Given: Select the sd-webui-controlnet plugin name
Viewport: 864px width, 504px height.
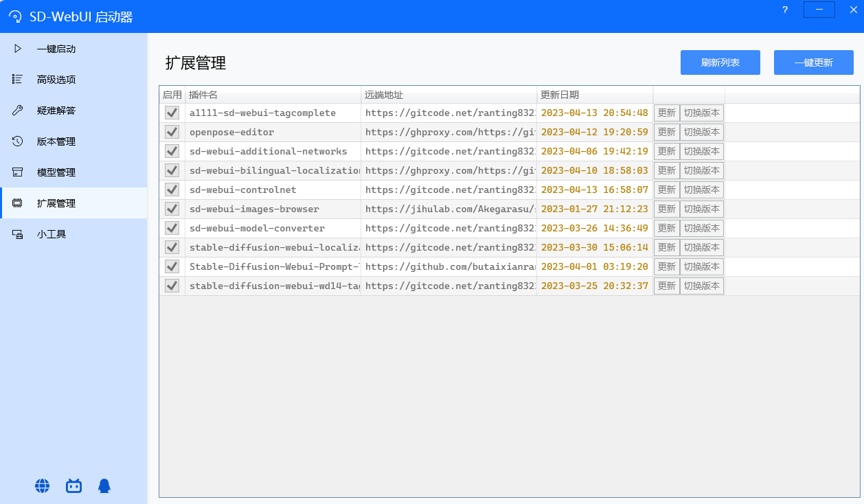Looking at the screenshot, I should click(x=243, y=190).
